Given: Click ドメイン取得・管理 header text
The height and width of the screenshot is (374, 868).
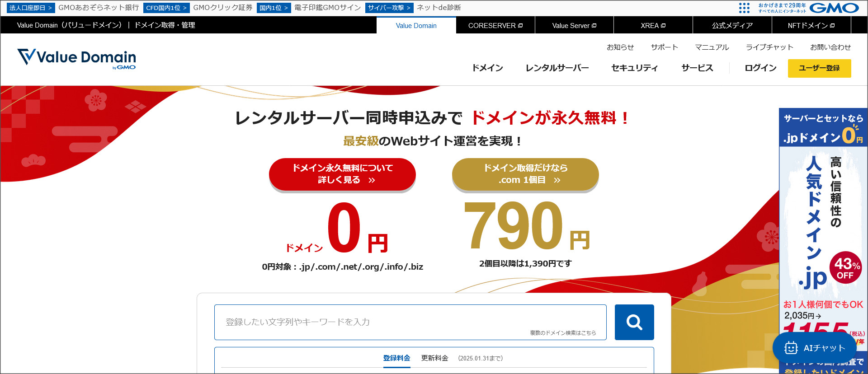Looking at the screenshot, I should 165,25.
